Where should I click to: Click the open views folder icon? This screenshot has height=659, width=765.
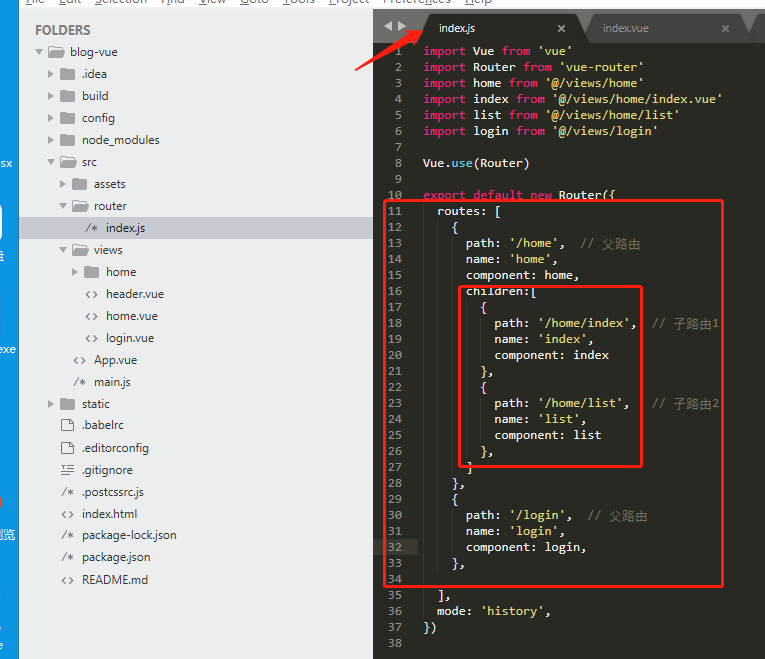tap(80, 250)
